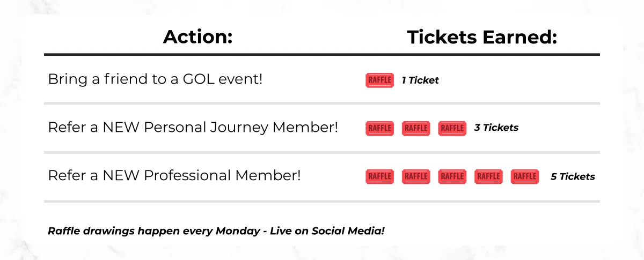Click the thick black divider under headings
The width and height of the screenshot is (644, 260).
pos(322,54)
